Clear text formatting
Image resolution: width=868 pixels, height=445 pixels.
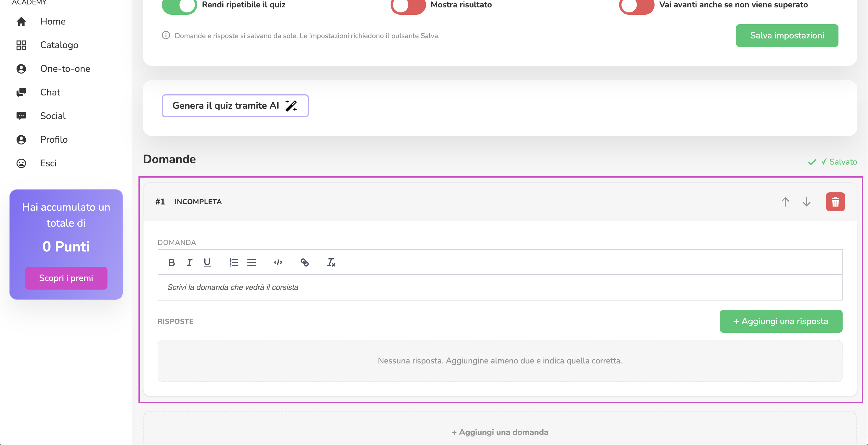point(331,262)
